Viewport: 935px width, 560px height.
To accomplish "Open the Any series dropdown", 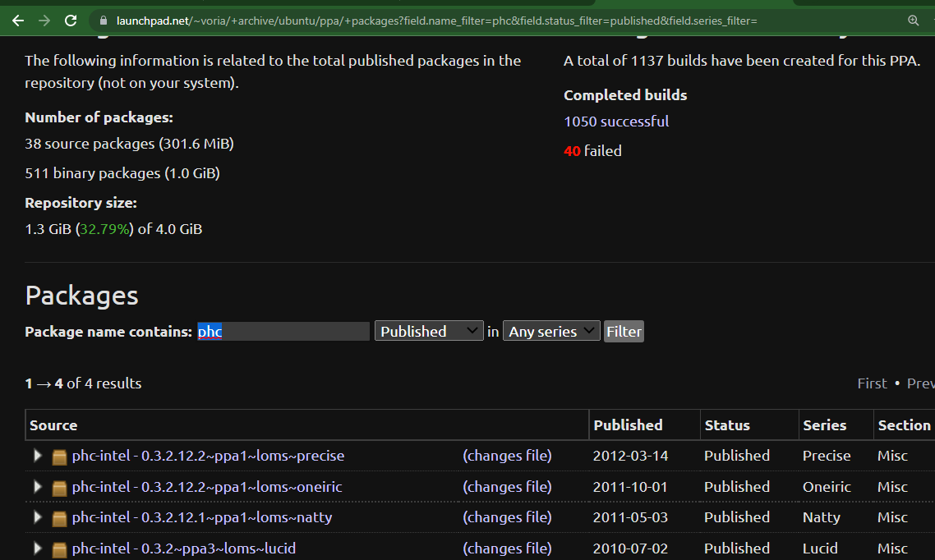I will pos(551,331).
